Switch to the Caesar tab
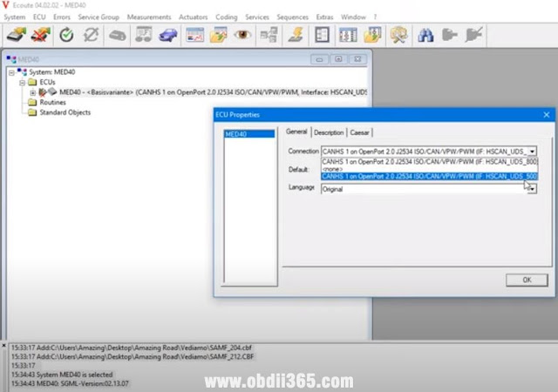558x392 pixels. pos(359,132)
